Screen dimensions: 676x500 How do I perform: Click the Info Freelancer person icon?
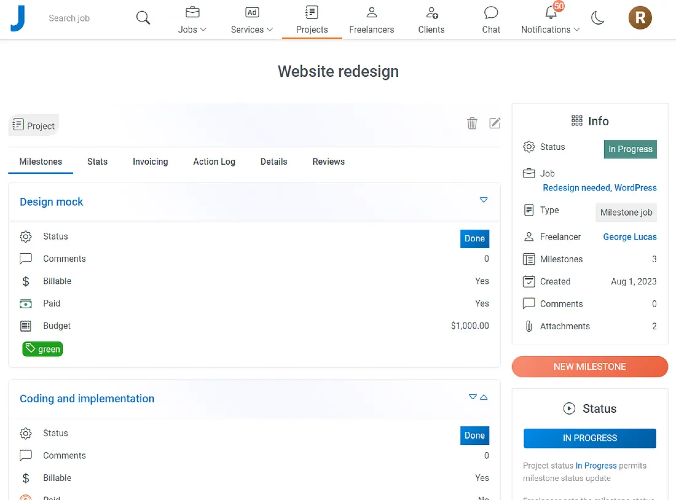click(529, 237)
